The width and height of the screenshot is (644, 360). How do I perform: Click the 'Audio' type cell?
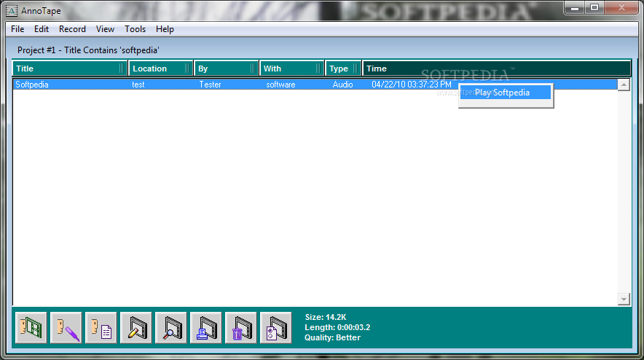[x=342, y=85]
